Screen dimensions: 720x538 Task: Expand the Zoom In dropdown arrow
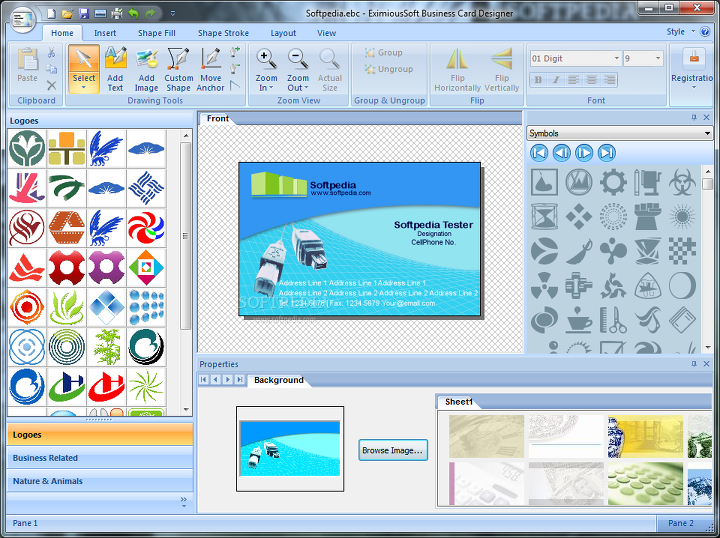click(271, 88)
